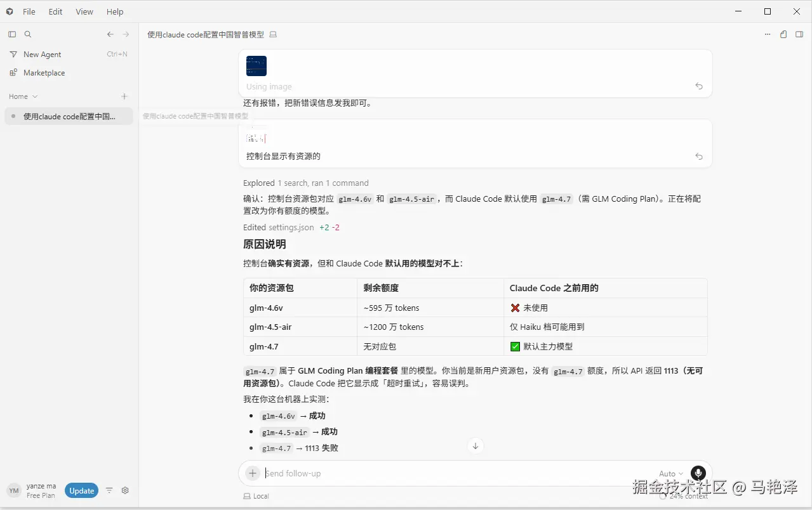The width and height of the screenshot is (812, 510).
Task: Open the dark blue image thumbnail
Action: [256, 66]
